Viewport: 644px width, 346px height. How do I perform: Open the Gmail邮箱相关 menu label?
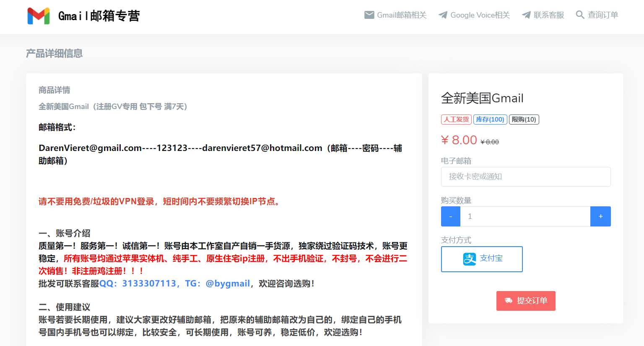click(401, 15)
